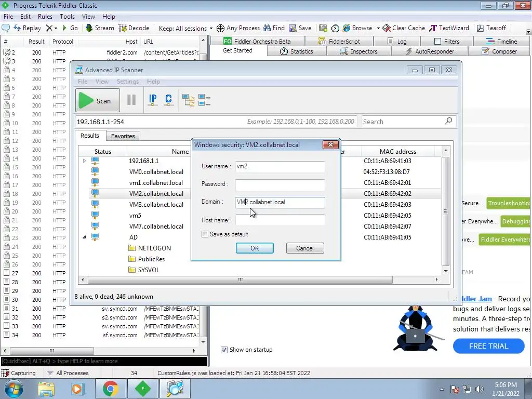The image size is (532, 399).
Task: Click the MAC address column header
Action: coord(397,151)
